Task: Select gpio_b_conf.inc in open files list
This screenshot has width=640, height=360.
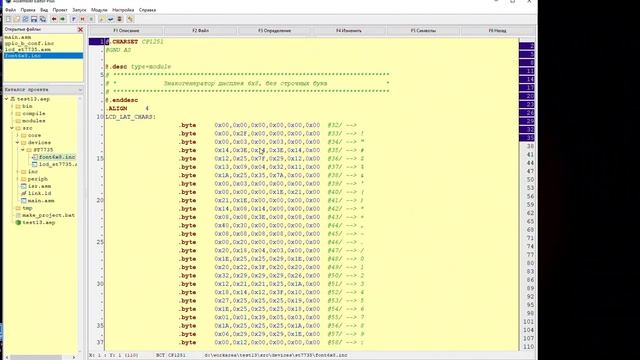Action: 29,43
